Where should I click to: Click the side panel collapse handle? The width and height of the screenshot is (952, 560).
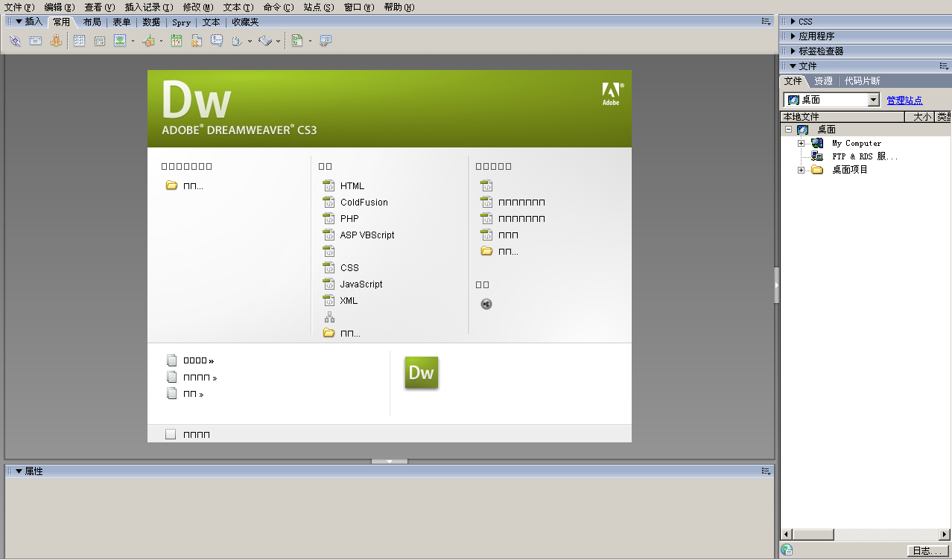(x=776, y=285)
